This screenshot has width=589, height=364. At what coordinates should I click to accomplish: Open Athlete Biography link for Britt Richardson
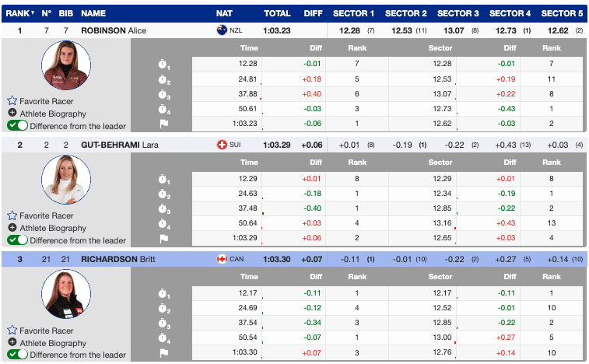tap(58, 343)
